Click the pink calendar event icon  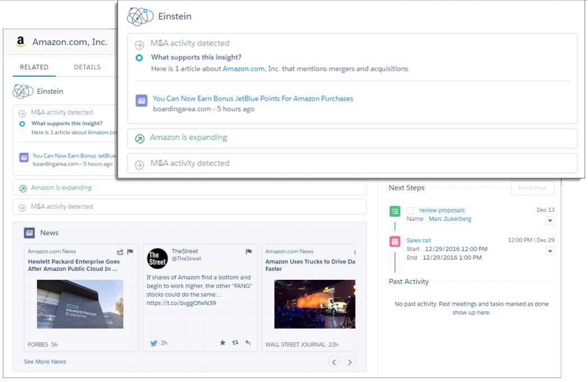(395, 242)
